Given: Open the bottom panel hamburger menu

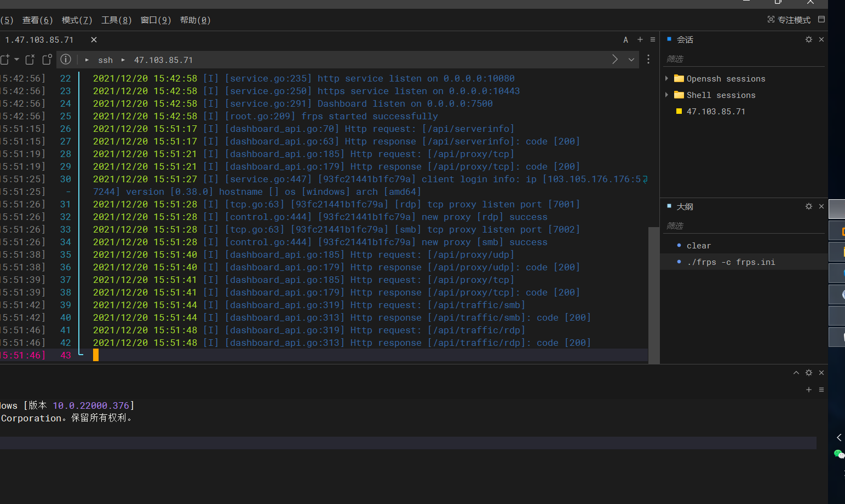Looking at the screenshot, I should coord(821,390).
